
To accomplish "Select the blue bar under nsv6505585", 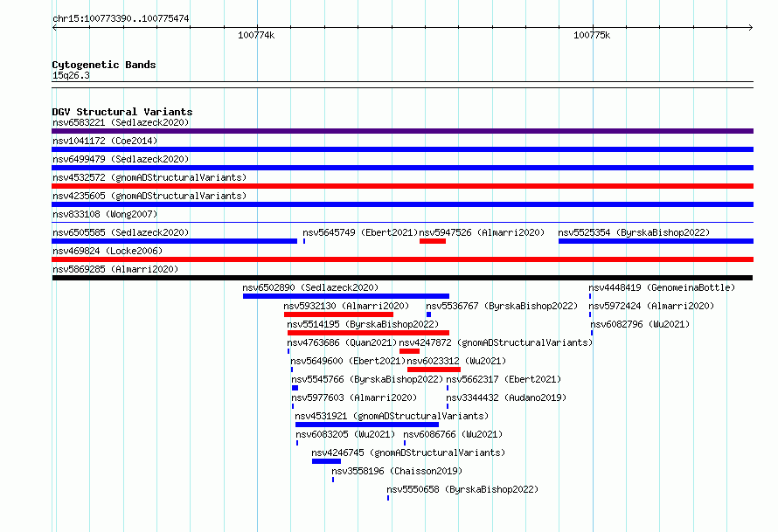I will click(x=174, y=241).
